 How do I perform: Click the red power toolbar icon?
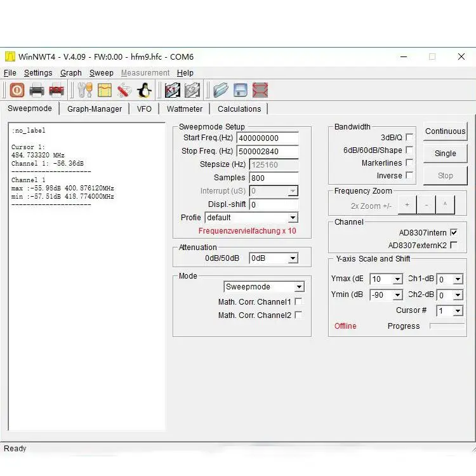coord(17,90)
